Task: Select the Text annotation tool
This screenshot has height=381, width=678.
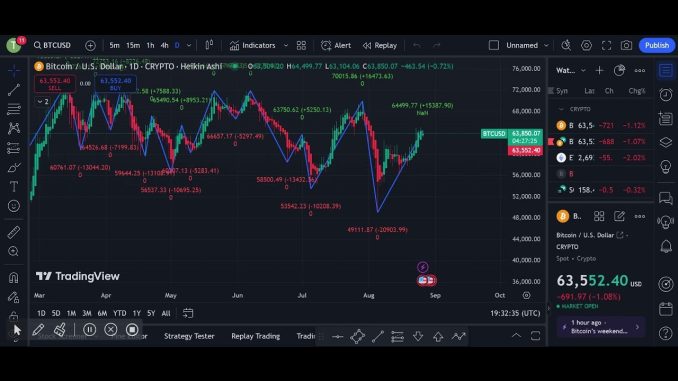Action: 14,186
